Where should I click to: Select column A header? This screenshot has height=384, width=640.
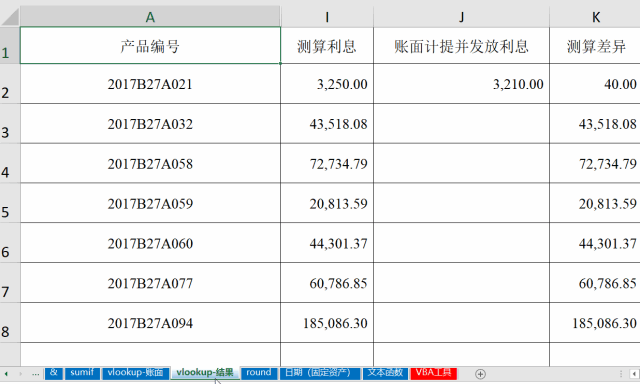[x=150, y=17]
